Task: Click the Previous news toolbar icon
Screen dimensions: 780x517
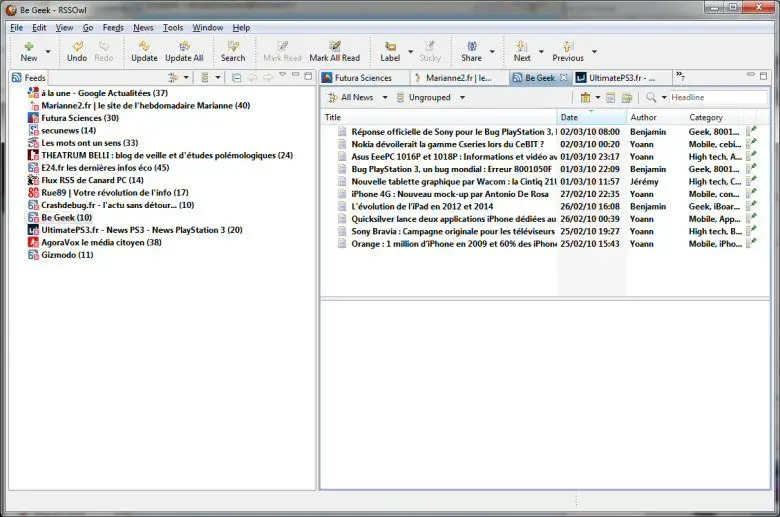Action: click(x=568, y=51)
